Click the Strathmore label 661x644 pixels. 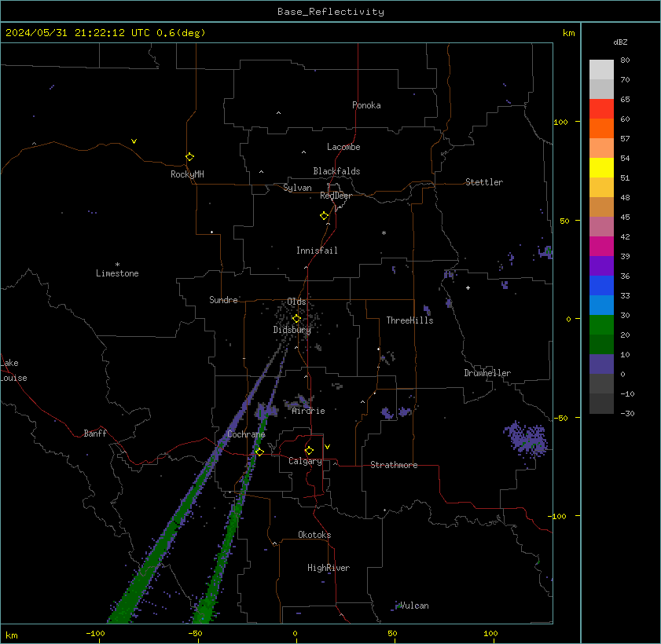pos(394,465)
